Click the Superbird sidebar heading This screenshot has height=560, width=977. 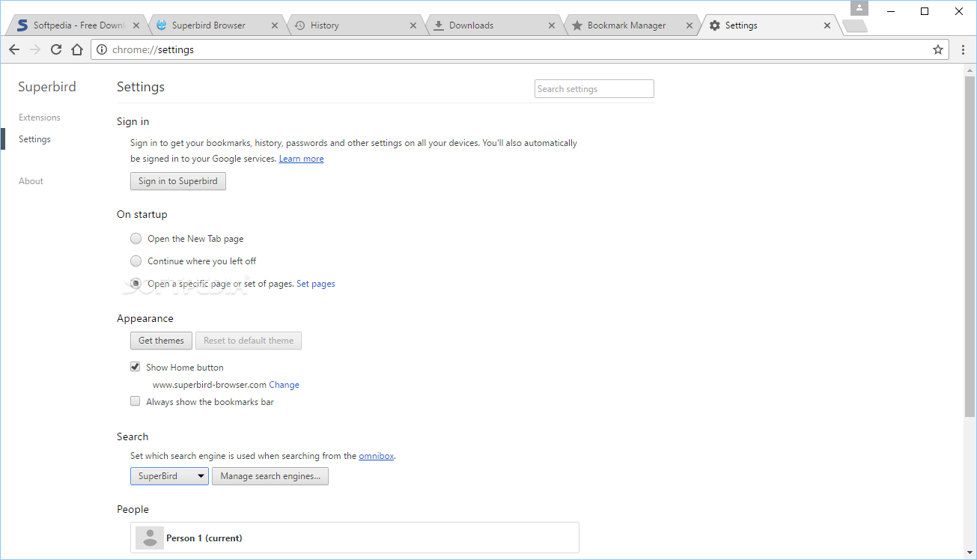tap(47, 87)
